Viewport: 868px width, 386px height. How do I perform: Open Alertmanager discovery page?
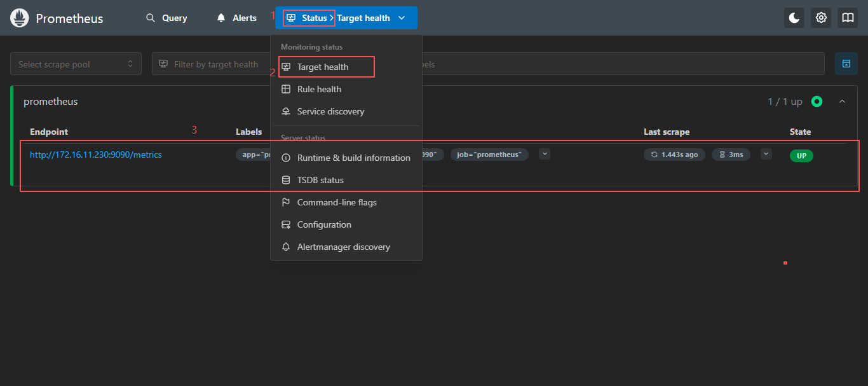[343, 247]
